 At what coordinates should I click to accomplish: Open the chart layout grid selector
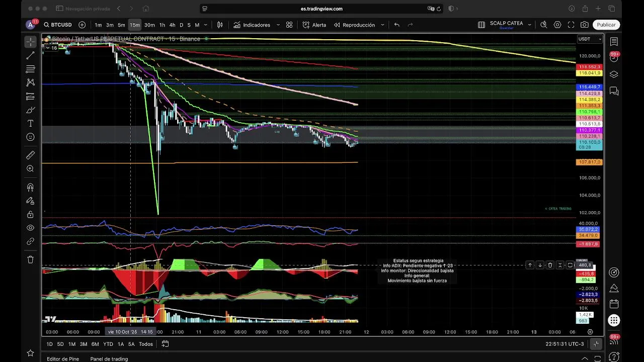[481, 25]
